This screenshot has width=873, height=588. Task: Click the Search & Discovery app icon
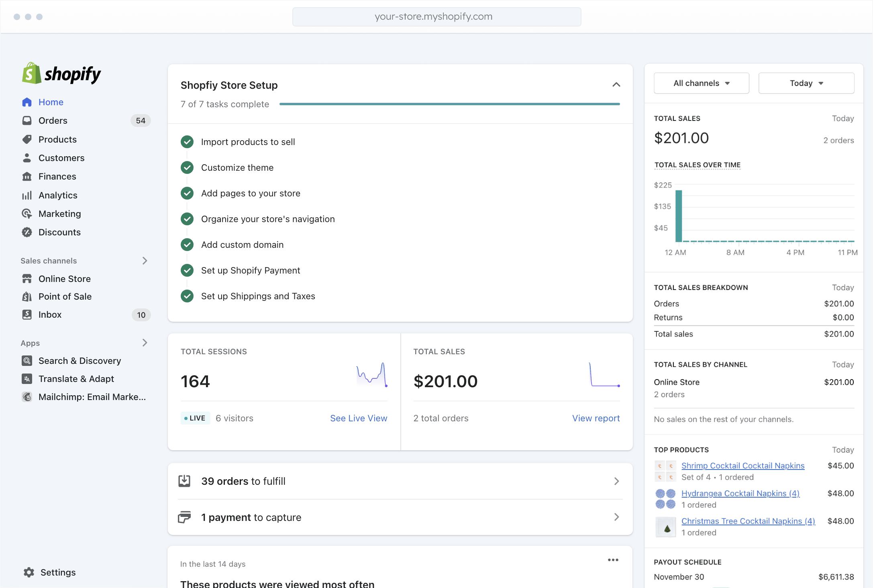(27, 361)
